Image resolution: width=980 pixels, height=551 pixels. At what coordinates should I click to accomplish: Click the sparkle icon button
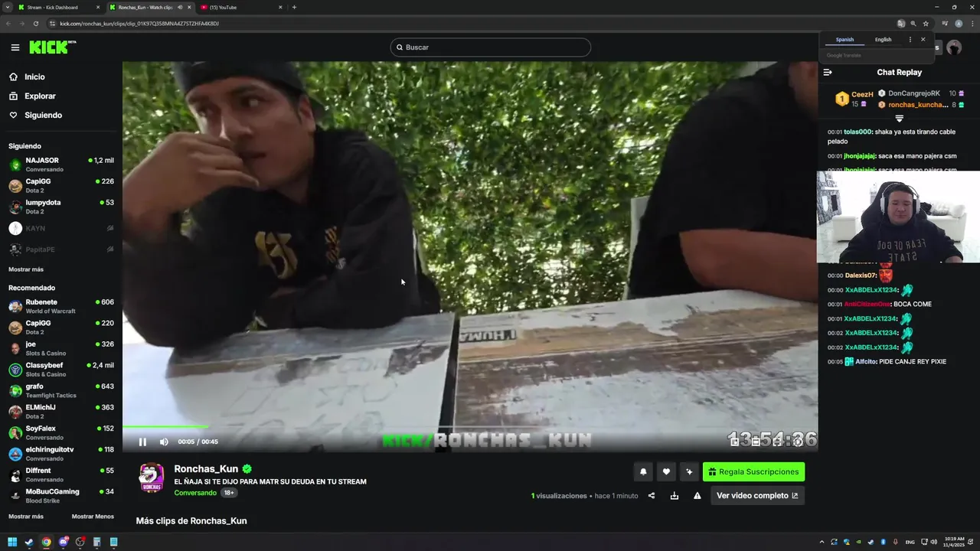pos(689,472)
